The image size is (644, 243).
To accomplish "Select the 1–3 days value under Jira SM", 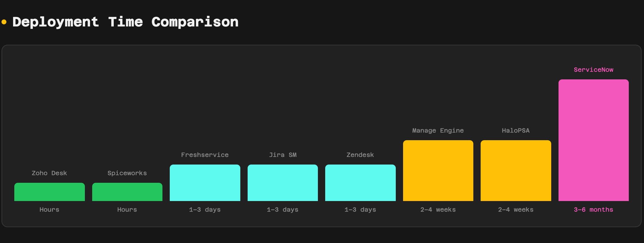I will (x=283, y=210).
